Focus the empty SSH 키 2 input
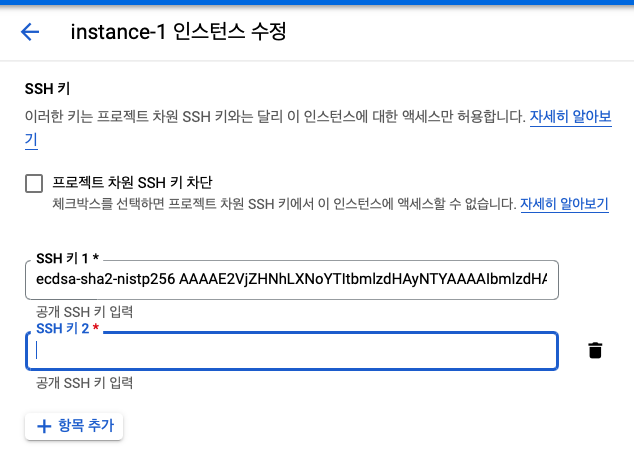Viewport: 634px width, 457px height. click(x=292, y=351)
